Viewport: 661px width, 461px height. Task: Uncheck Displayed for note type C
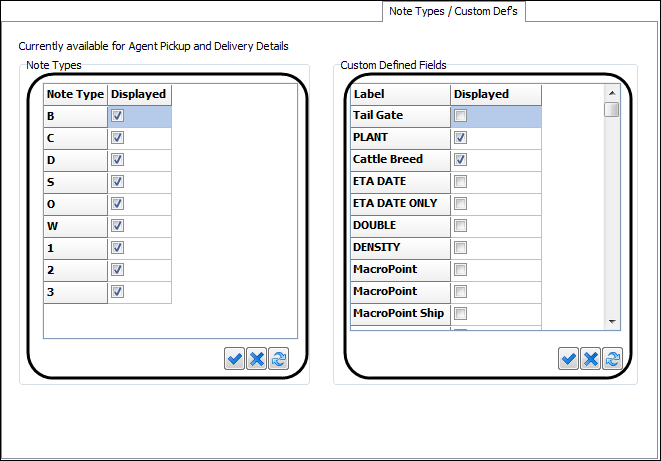pos(118,137)
